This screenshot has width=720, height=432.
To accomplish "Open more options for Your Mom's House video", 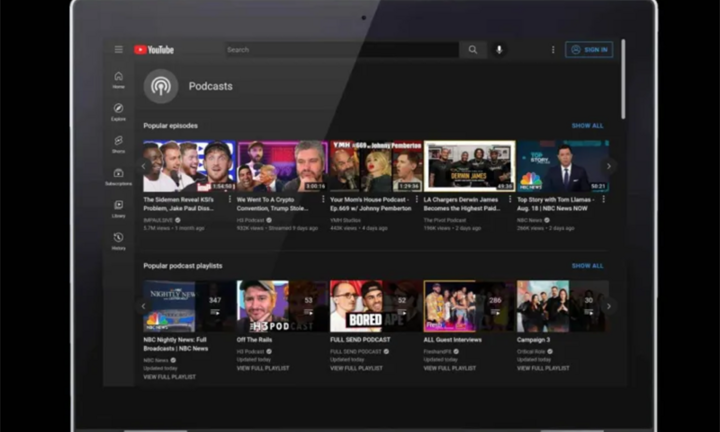I will pos(416,199).
